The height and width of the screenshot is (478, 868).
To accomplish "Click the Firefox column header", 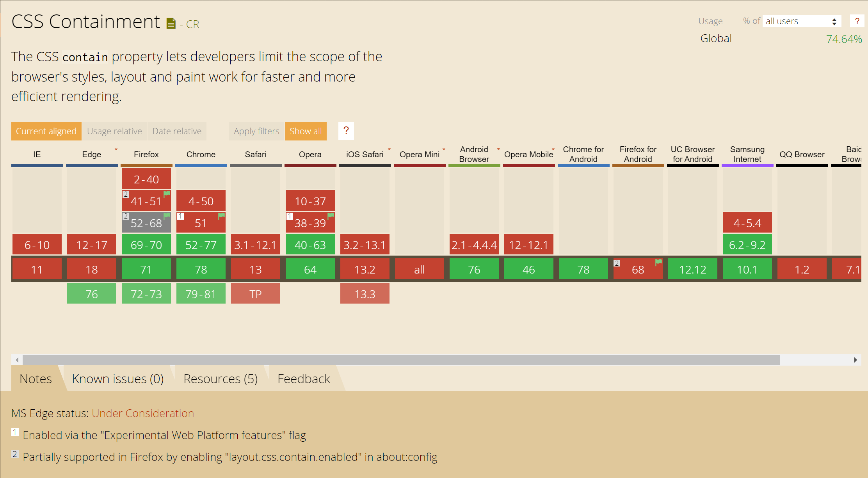I will click(146, 155).
